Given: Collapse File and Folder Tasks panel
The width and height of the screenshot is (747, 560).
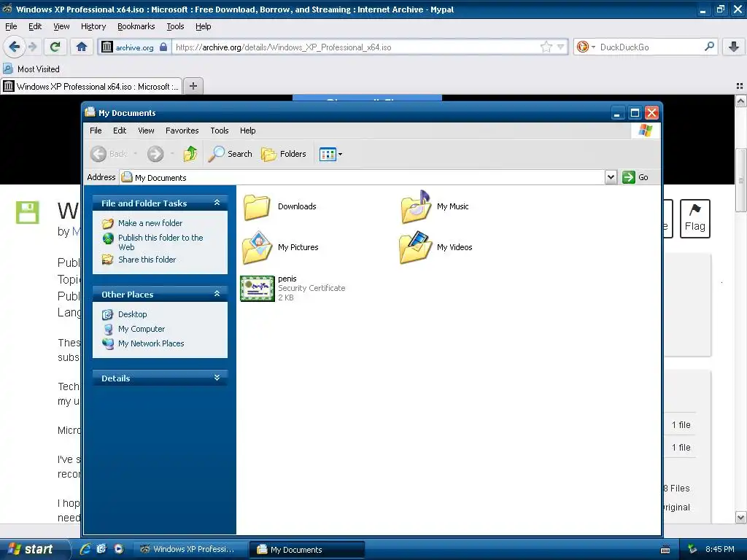Looking at the screenshot, I should 217,203.
